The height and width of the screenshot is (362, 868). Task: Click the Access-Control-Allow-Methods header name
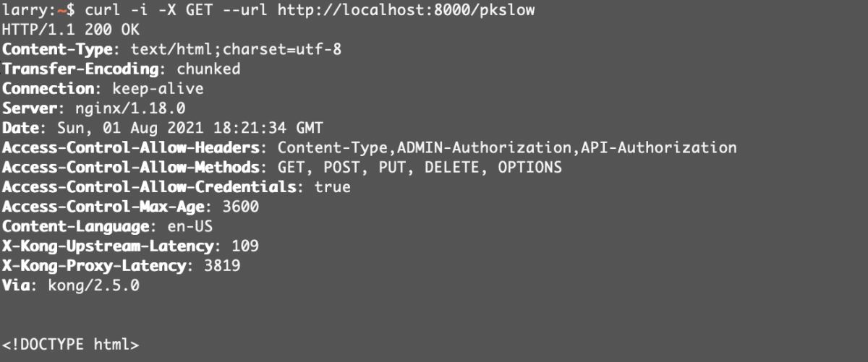point(130,167)
